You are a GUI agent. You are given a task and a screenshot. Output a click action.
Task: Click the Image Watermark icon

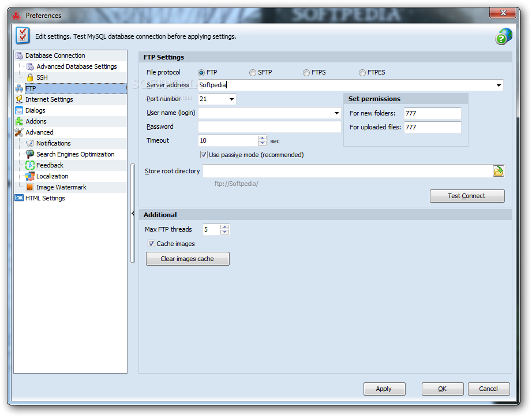coord(30,187)
